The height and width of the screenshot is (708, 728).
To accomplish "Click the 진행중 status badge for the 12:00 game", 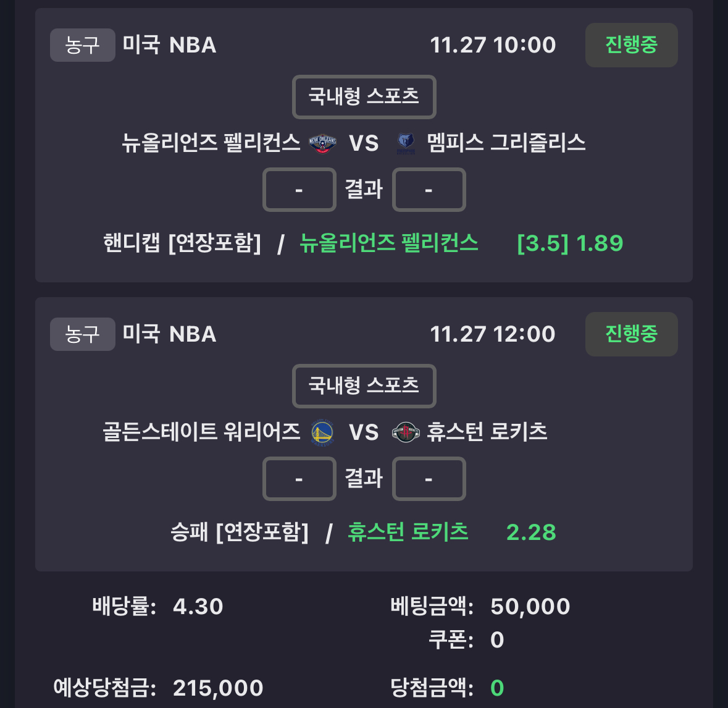I will pos(631,334).
